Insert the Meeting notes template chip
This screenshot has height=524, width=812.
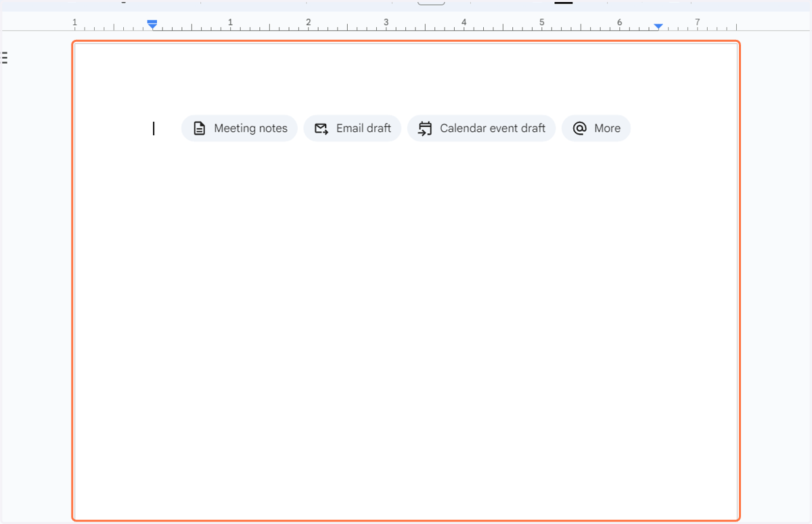tap(240, 128)
